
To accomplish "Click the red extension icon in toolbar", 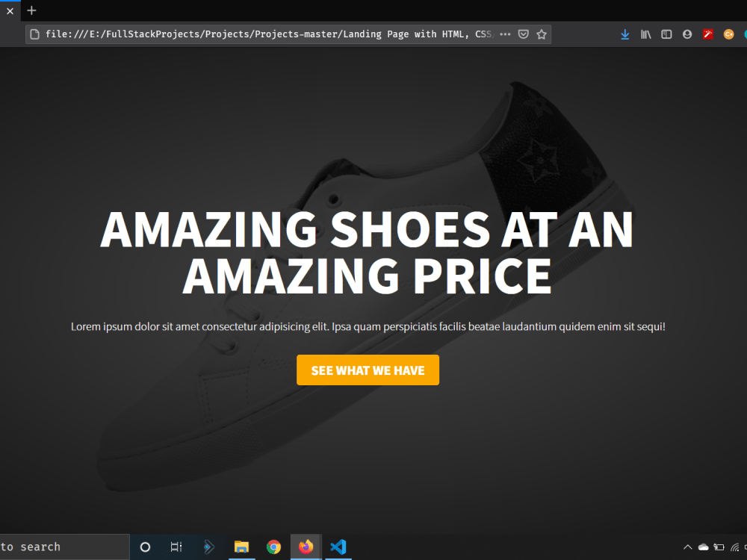I will pos(708,34).
